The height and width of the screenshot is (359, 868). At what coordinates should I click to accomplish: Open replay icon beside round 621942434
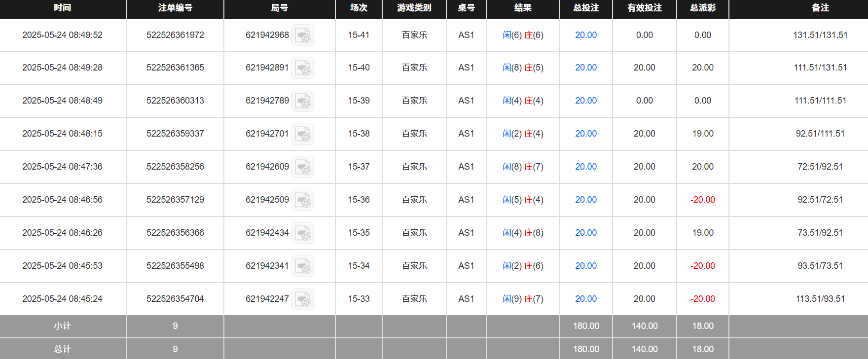click(302, 233)
